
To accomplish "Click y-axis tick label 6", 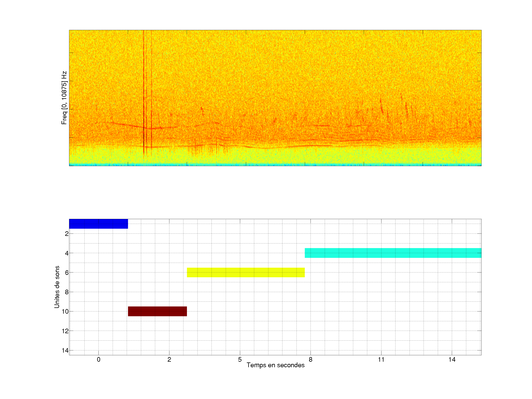I will point(67,272).
